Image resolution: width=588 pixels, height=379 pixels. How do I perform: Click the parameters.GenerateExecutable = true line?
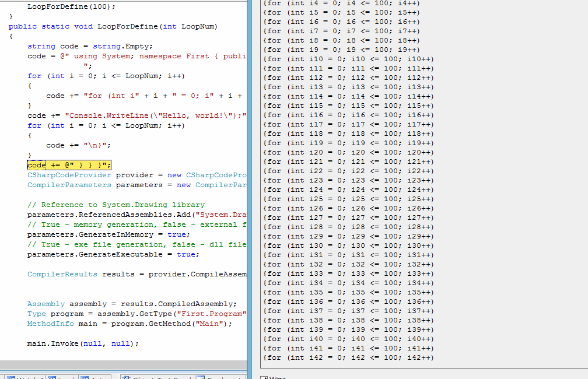[113, 254]
